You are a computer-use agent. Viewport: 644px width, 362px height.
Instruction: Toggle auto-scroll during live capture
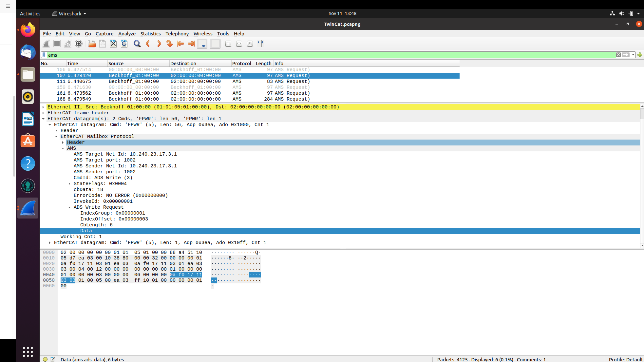pos(202,44)
